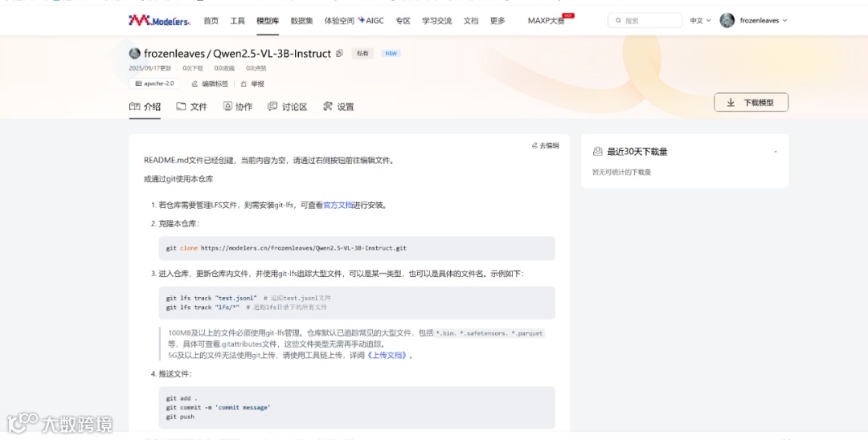
Task: Click the git push line
Action: point(180,417)
